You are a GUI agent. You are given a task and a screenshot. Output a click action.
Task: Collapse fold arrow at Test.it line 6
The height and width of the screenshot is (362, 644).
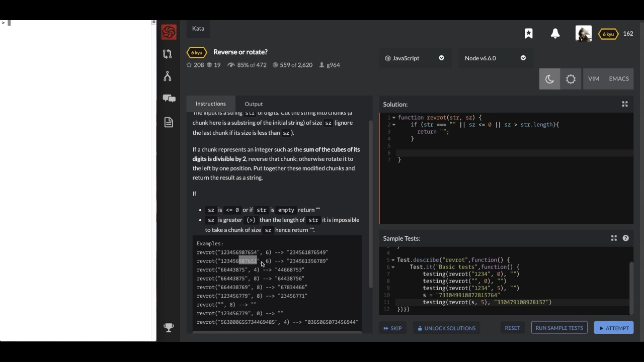pos(393,267)
